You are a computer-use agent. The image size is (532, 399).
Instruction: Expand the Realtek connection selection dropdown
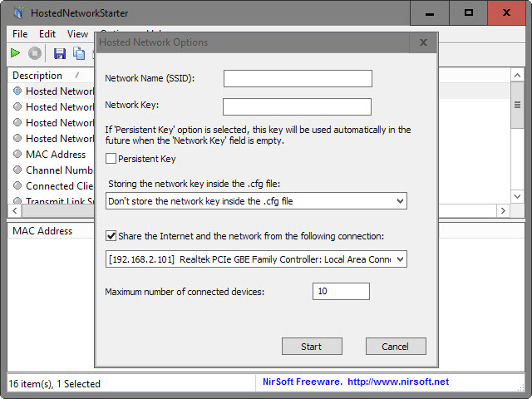pos(256,259)
